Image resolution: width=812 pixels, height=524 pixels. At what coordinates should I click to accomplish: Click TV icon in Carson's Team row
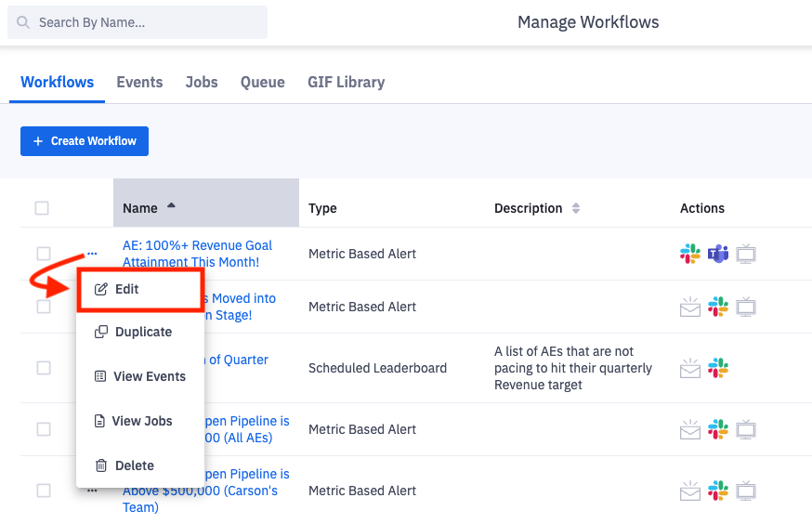point(745,491)
